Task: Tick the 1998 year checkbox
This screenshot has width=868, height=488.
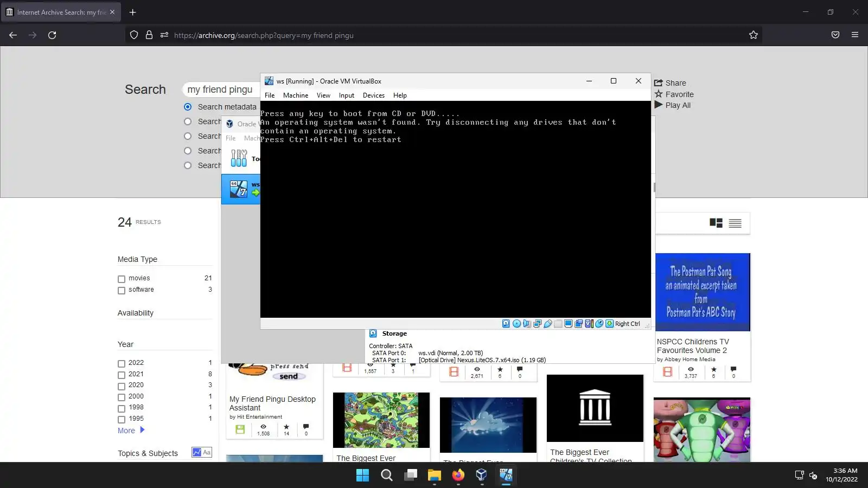Action: point(122,409)
